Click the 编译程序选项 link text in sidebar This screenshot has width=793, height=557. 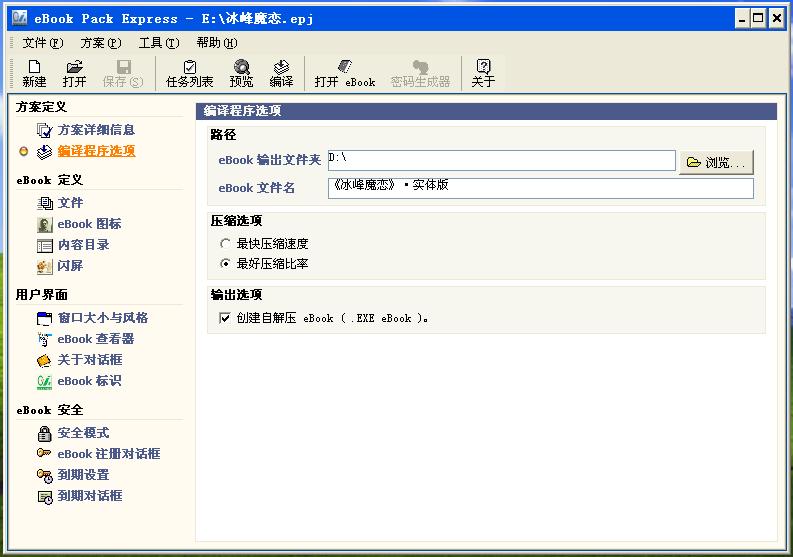[x=96, y=151]
